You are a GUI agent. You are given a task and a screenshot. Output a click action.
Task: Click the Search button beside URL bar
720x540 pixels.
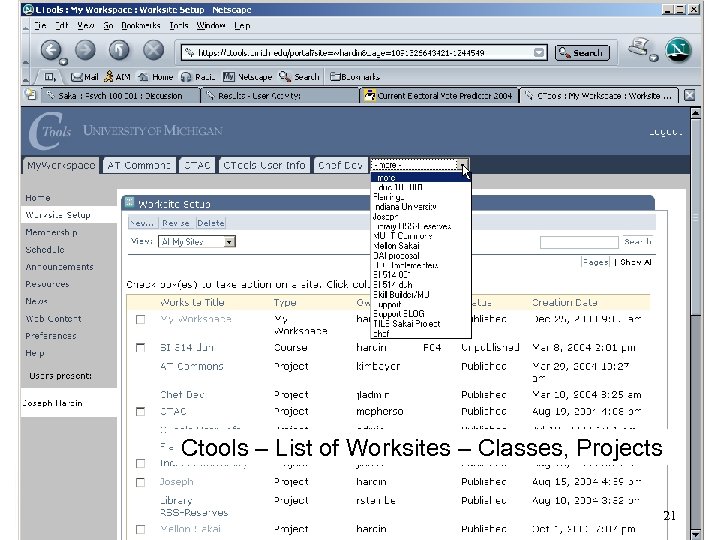pyautogui.click(x=582, y=53)
